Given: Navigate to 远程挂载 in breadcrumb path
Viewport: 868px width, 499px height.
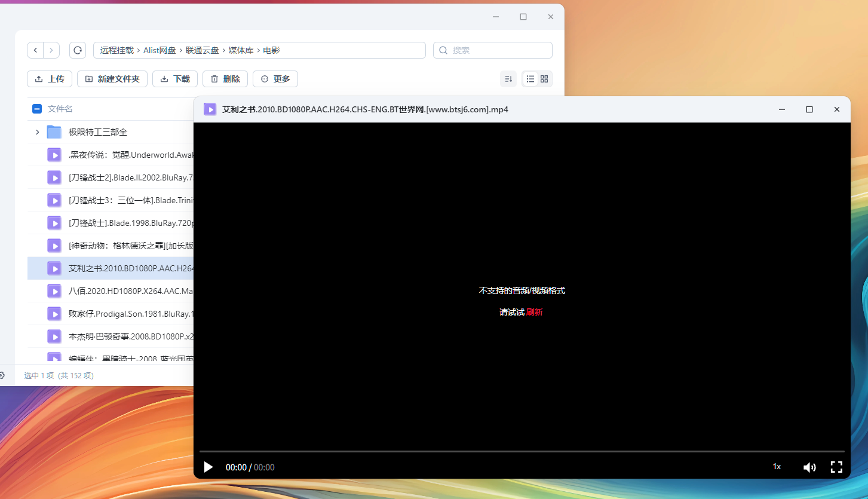Looking at the screenshot, I should (117, 50).
